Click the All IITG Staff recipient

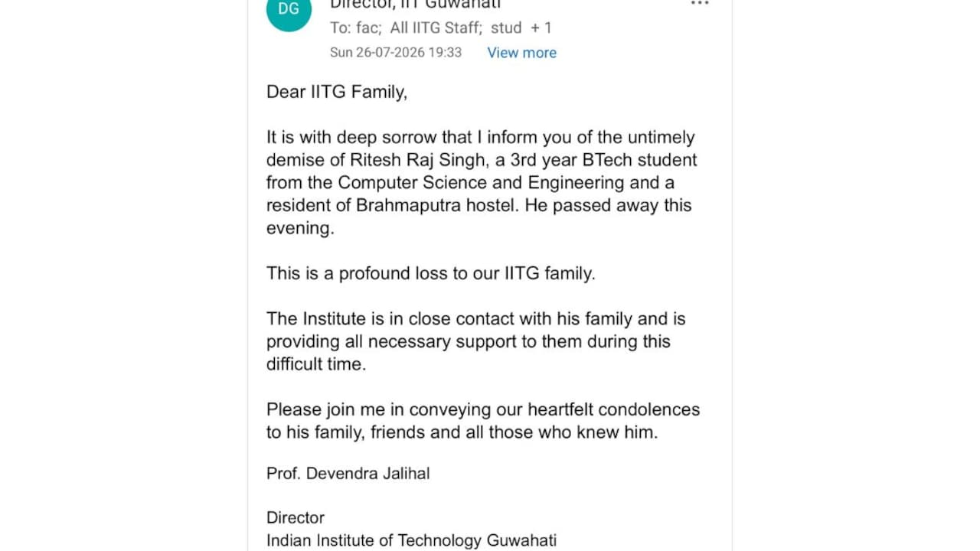(436, 28)
